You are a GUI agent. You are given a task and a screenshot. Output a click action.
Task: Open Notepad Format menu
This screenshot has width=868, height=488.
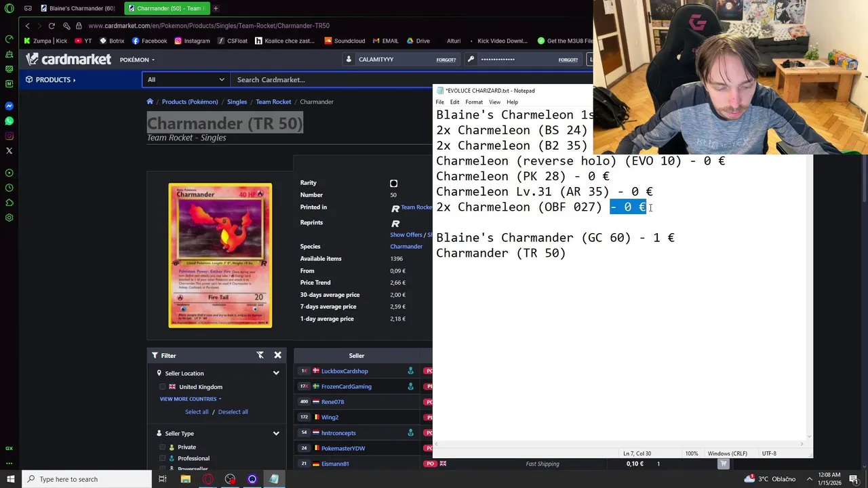474,102
